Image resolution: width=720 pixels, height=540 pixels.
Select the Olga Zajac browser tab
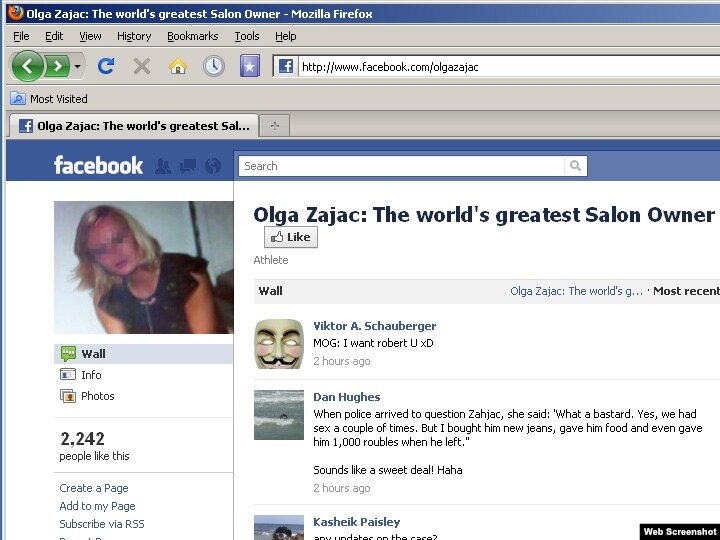(x=134, y=126)
